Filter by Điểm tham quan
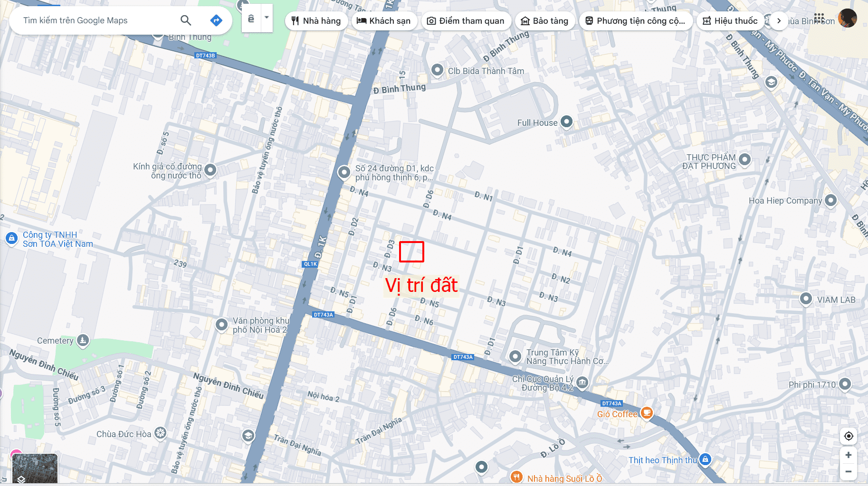 [x=466, y=21]
